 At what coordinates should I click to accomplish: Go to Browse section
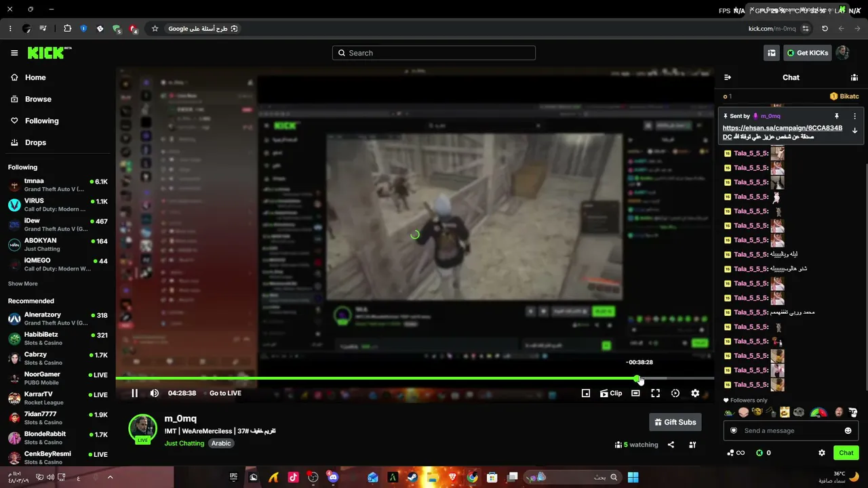pyautogui.click(x=31, y=99)
